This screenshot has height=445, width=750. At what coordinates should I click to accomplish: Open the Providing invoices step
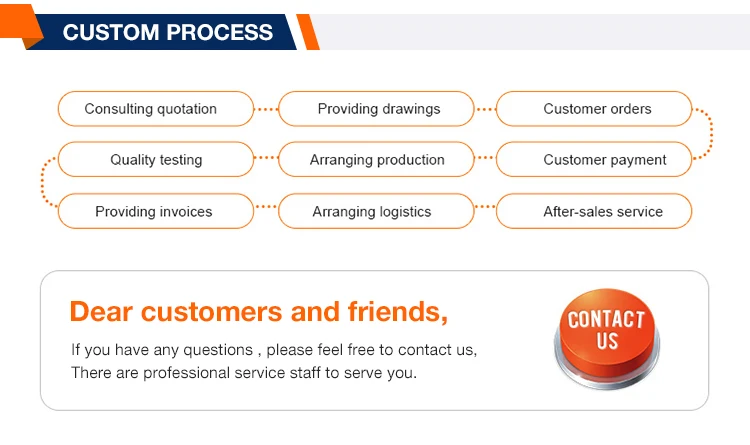point(156,212)
